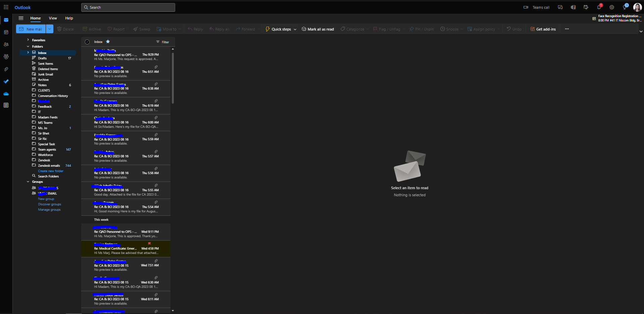Open To Do checkmark app in the left rail
644x314 pixels.
click(x=6, y=81)
